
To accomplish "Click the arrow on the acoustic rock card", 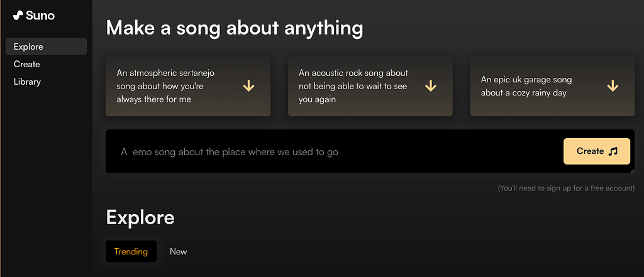I will pyautogui.click(x=431, y=86).
